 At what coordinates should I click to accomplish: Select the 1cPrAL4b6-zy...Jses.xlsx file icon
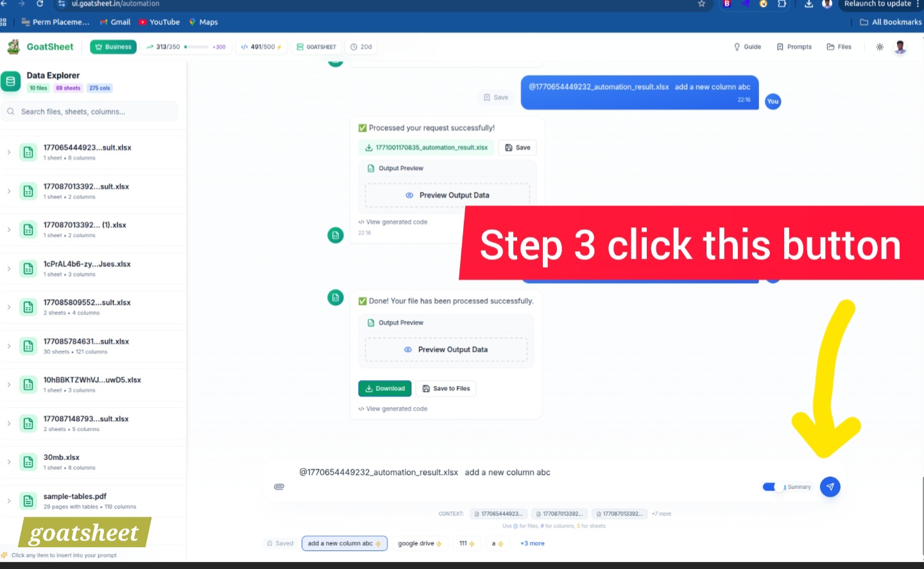(28, 268)
